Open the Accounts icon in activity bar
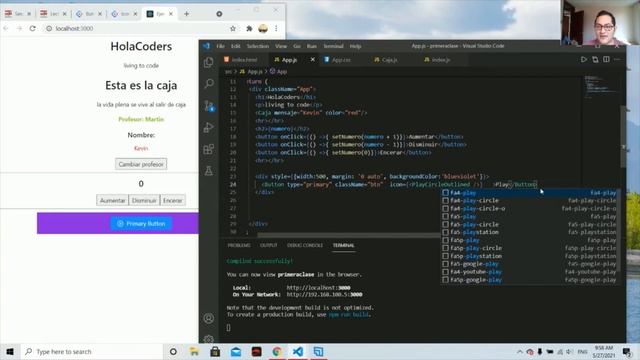 [209, 318]
